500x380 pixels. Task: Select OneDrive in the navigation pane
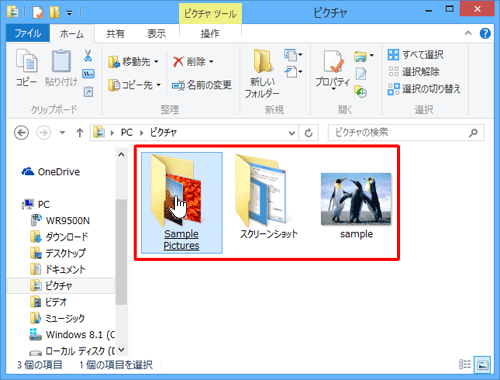[x=51, y=172]
